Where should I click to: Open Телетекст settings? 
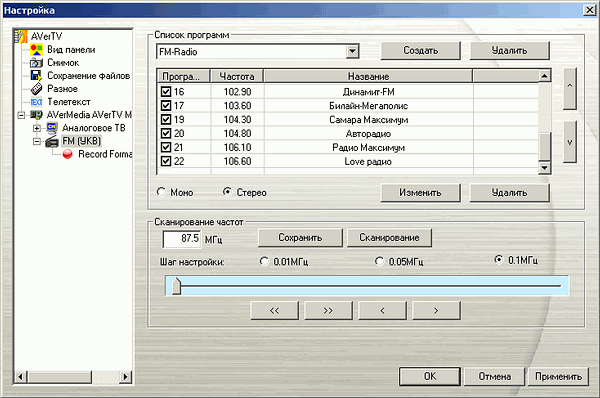pyautogui.click(x=69, y=102)
